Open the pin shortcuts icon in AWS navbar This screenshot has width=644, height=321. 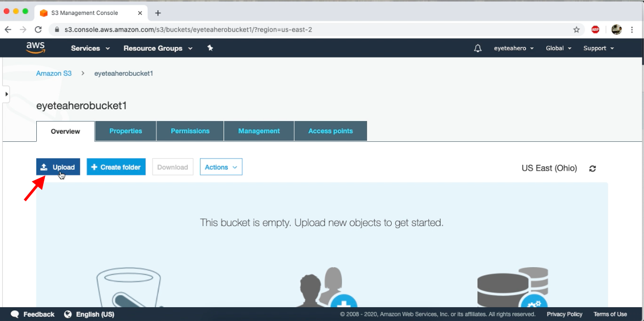click(x=210, y=48)
